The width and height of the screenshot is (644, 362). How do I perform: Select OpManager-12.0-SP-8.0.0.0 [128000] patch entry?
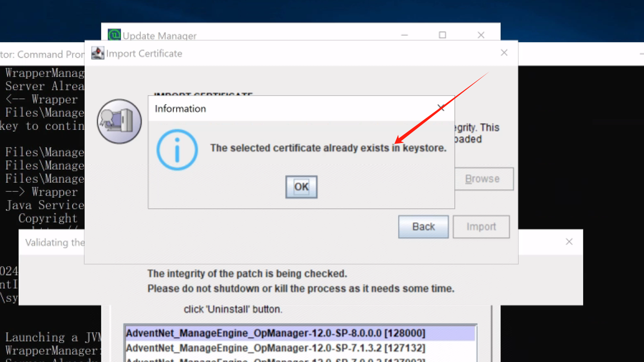300,333
